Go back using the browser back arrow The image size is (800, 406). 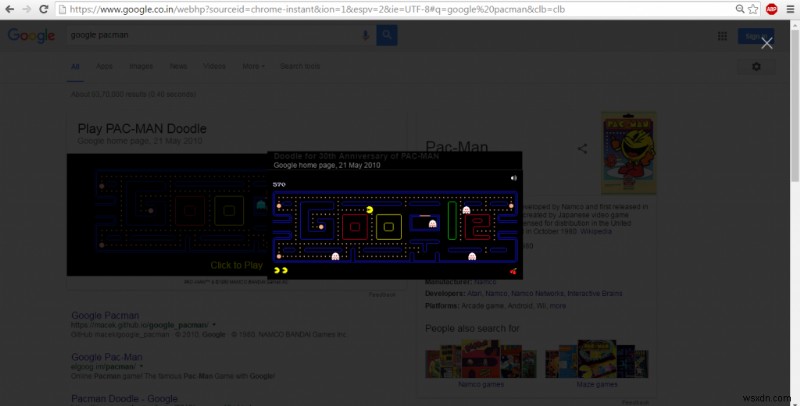(x=10, y=9)
